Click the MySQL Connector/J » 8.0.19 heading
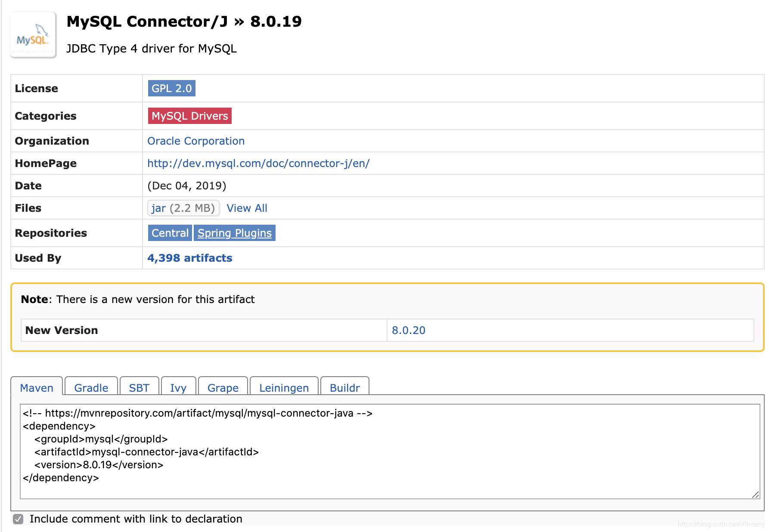769x532 pixels. click(184, 22)
